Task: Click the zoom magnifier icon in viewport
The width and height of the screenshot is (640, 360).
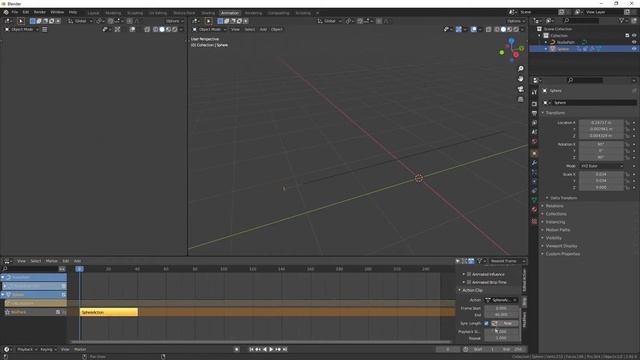Action: [x=520, y=69]
